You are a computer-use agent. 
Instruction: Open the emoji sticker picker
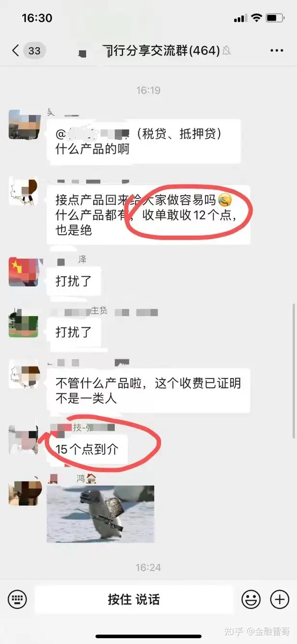tap(251, 600)
